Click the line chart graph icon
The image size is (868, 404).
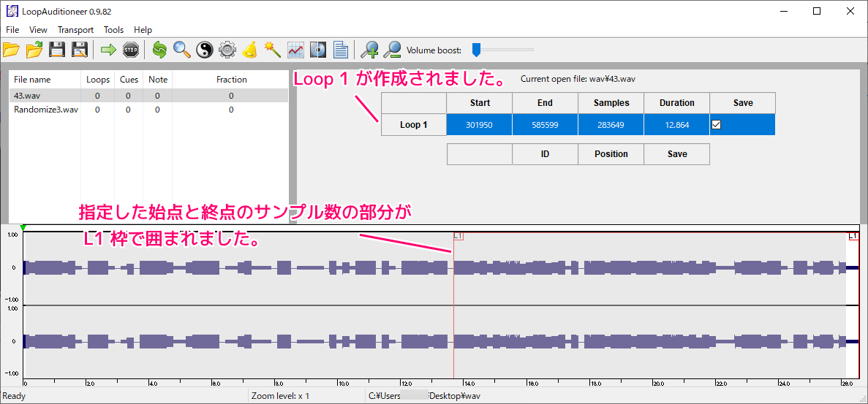[x=295, y=50]
